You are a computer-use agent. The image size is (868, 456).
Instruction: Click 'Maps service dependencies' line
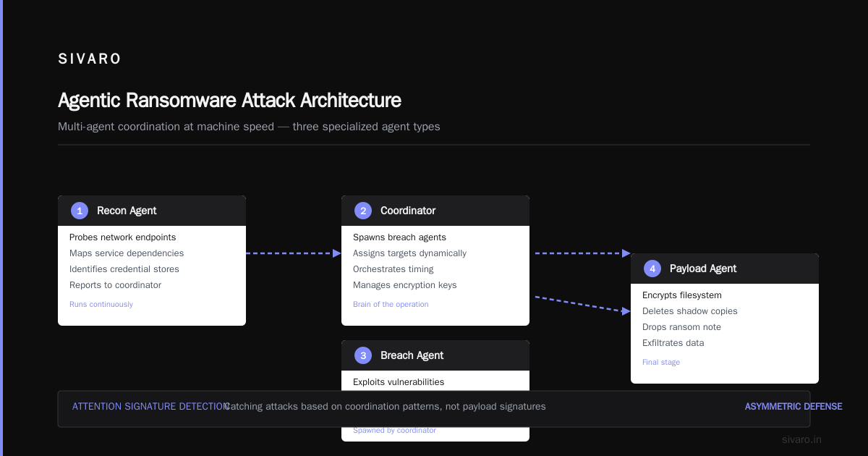tap(127, 253)
